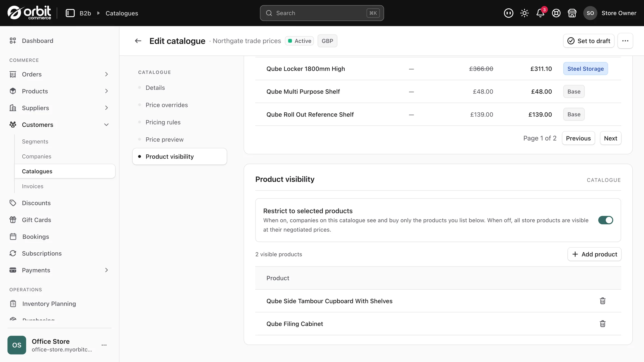Go to Previous page of prices
644x362 pixels.
pyautogui.click(x=578, y=138)
